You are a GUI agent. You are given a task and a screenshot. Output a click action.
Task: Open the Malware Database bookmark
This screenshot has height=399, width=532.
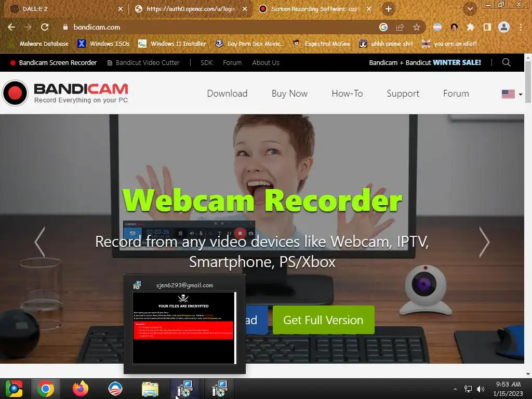38,44
